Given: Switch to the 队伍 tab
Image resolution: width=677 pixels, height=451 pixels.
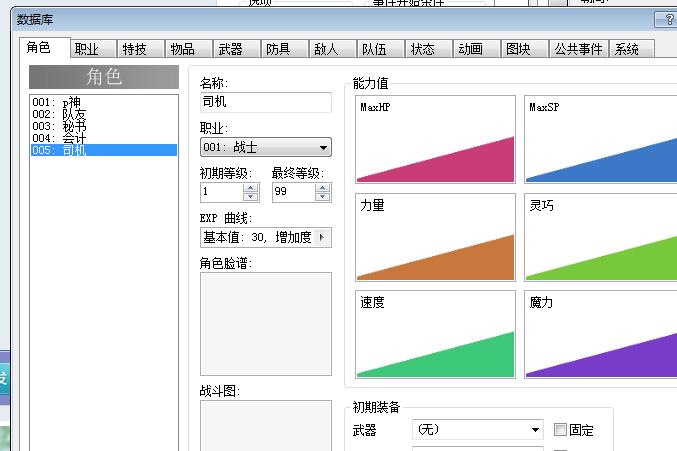Looking at the screenshot, I should click(x=381, y=49).
